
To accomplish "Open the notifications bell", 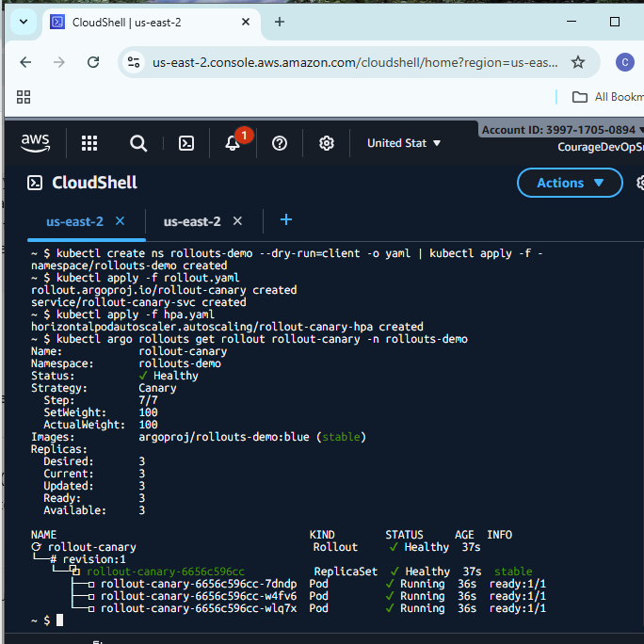I will tap(233, 143).
